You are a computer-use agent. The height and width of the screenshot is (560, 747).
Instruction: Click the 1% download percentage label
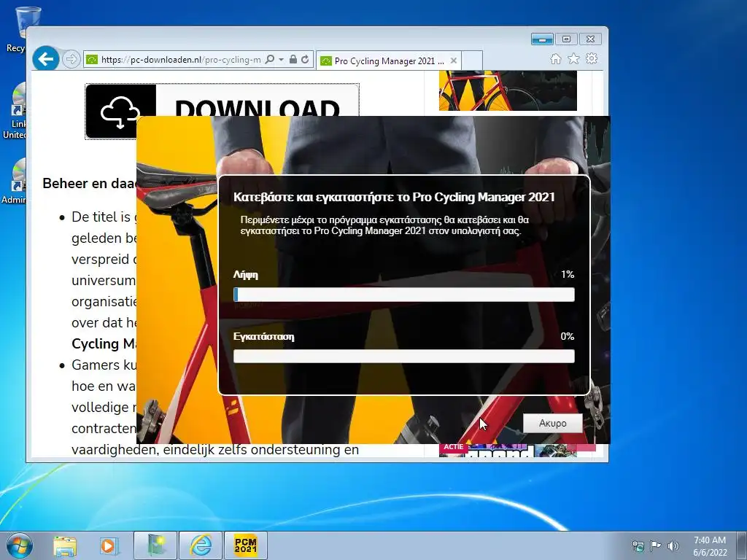[x=568, y=274]
